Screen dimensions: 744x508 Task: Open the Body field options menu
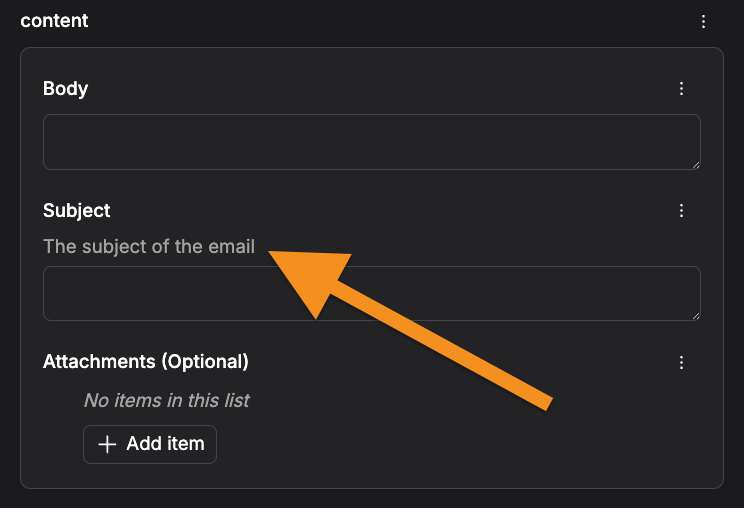[681, 89]
